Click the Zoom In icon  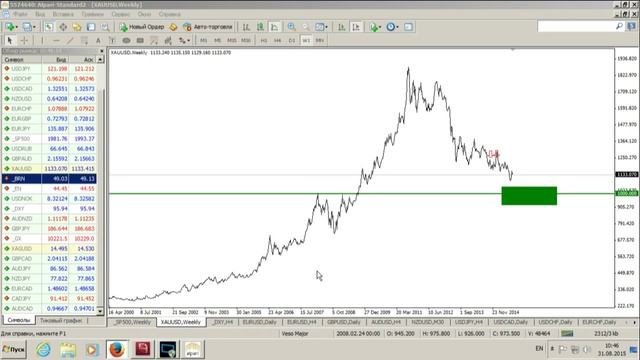[291, 27]
